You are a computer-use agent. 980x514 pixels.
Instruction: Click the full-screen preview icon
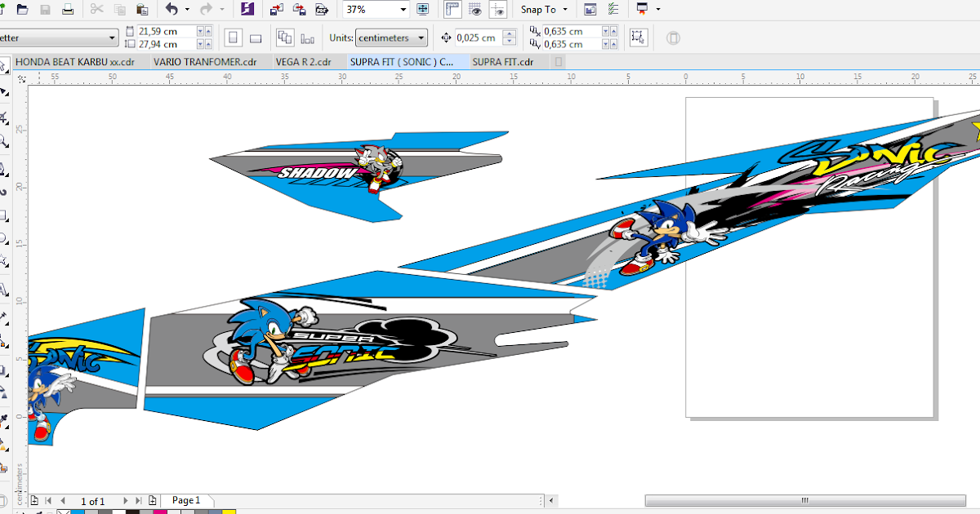pyautogui.click(x=422, y=10)
